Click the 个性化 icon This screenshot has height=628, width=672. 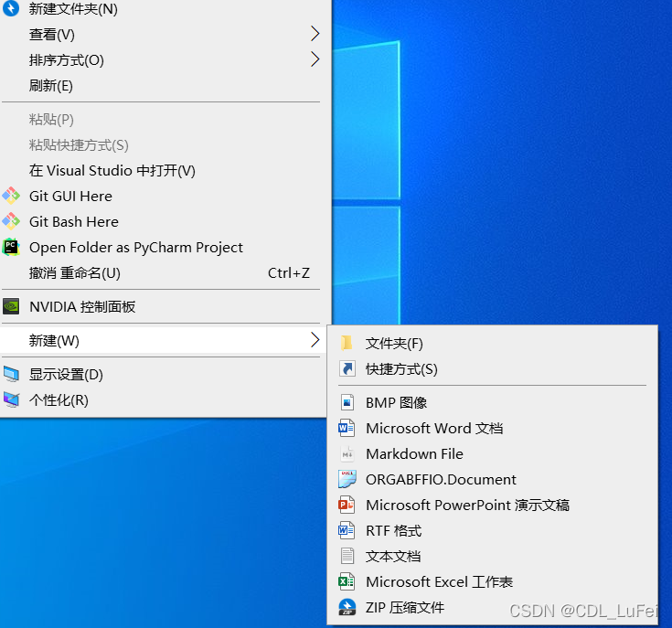[11, 400]
